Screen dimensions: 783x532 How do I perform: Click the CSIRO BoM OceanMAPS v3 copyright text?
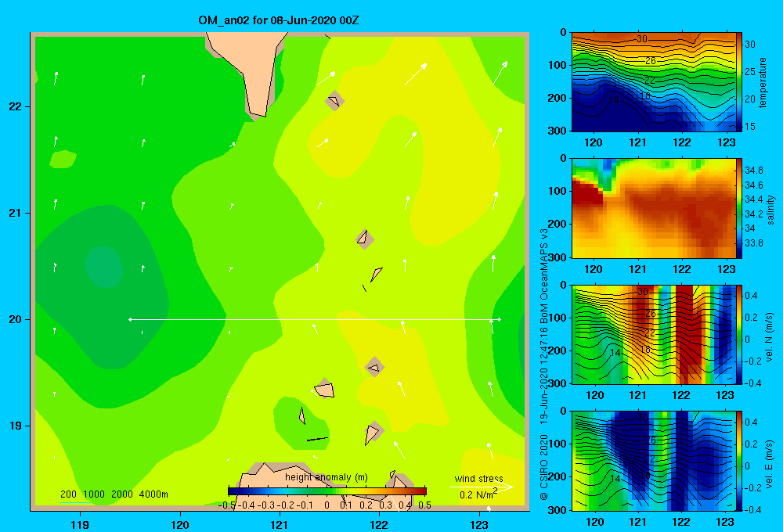pos(544,365)
